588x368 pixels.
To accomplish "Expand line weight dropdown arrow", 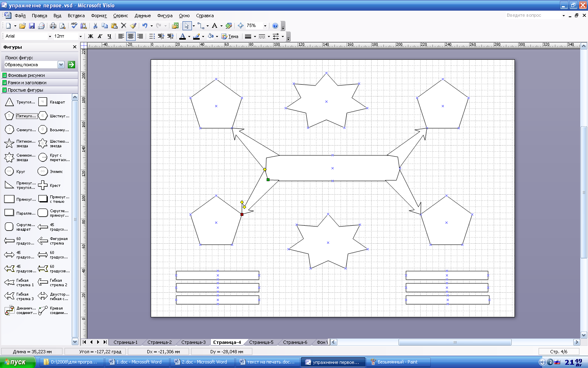I will click(x=255, y=36).
